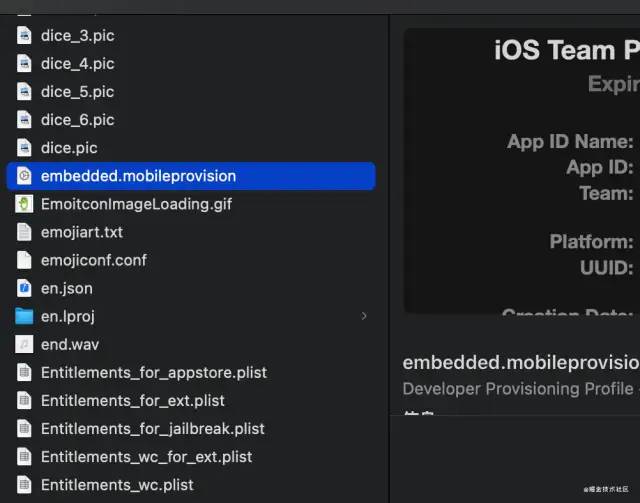Click the embedded.mobileprovision file icon
Image resolution: width=640 pixels, height=503 pixels.
tap(24, 176)
